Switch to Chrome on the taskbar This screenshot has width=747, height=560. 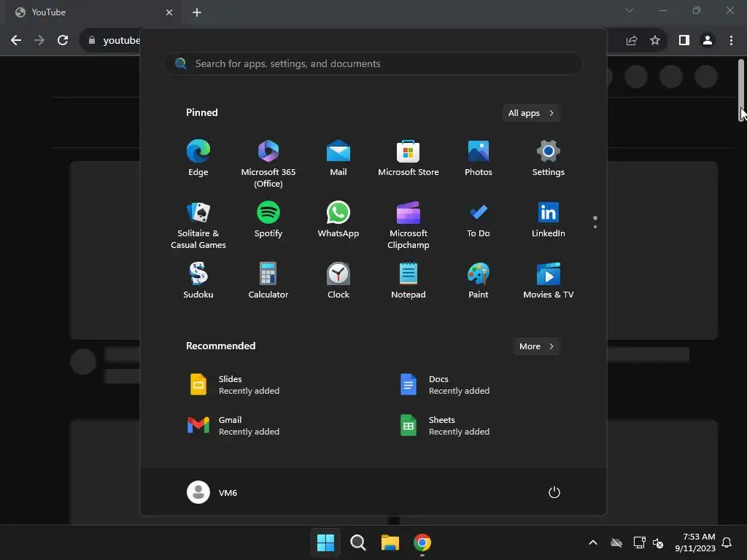(422, 542)
